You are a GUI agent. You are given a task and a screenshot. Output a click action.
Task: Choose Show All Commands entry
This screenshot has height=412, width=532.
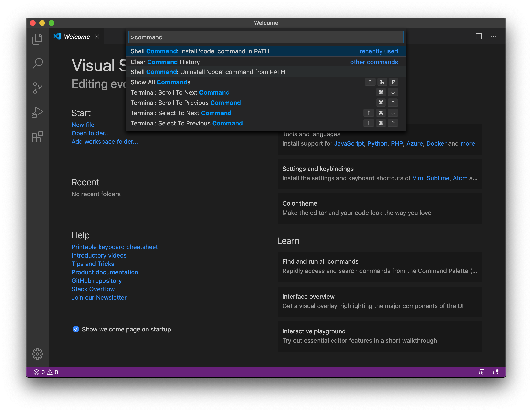click(x=266, y=82)
